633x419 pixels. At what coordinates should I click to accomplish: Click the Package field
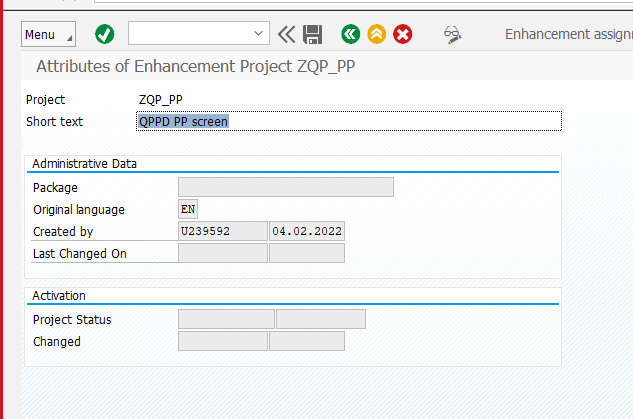pyautogui.click(x=285, y=187)
